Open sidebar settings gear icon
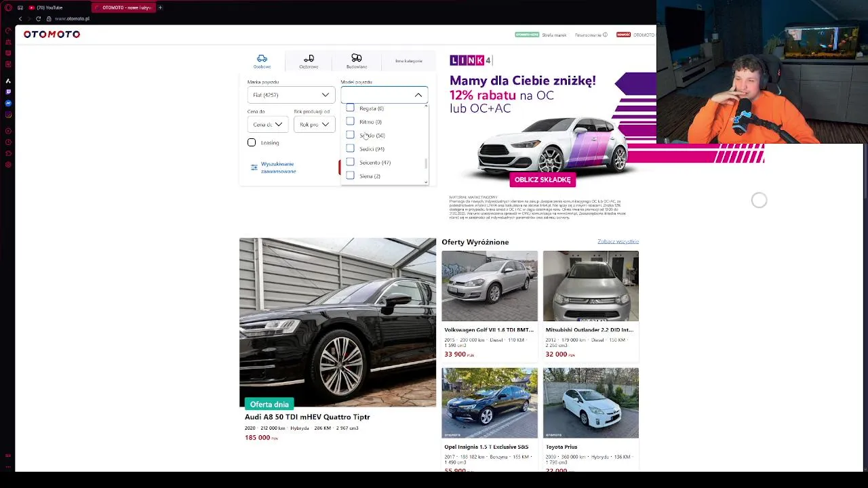This screenshot has width=868, height=488. [8, 165]
